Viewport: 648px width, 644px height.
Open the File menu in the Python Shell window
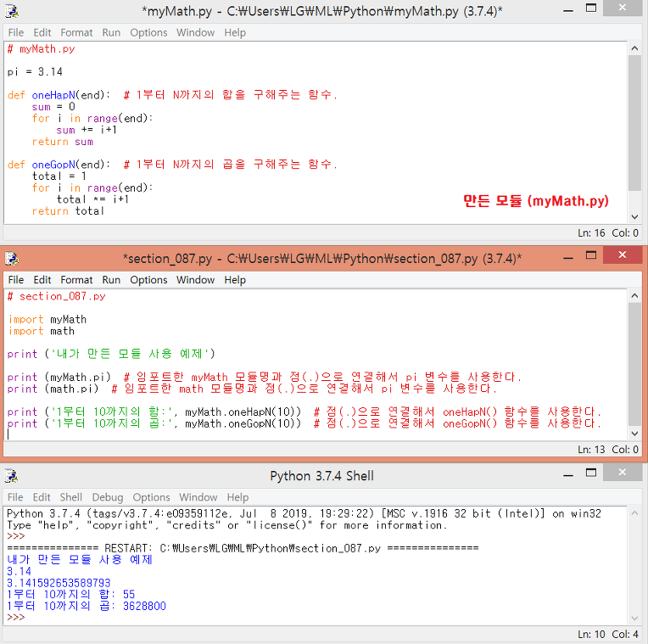pyautogui.click(x=15, y=497)
